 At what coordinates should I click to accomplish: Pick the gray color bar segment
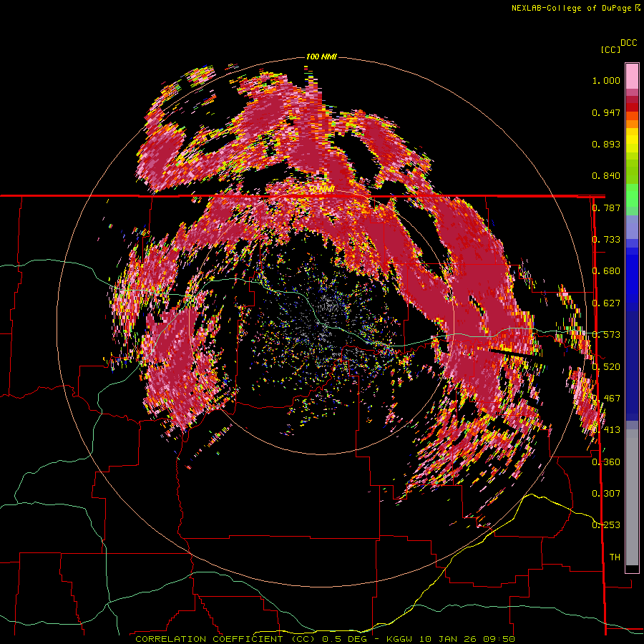coord(632,497)
